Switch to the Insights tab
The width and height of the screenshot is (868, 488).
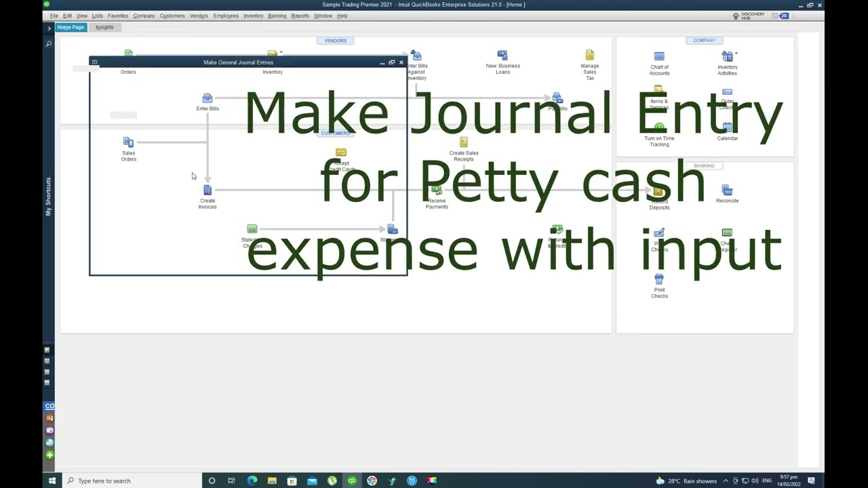(x=104, y=27)
